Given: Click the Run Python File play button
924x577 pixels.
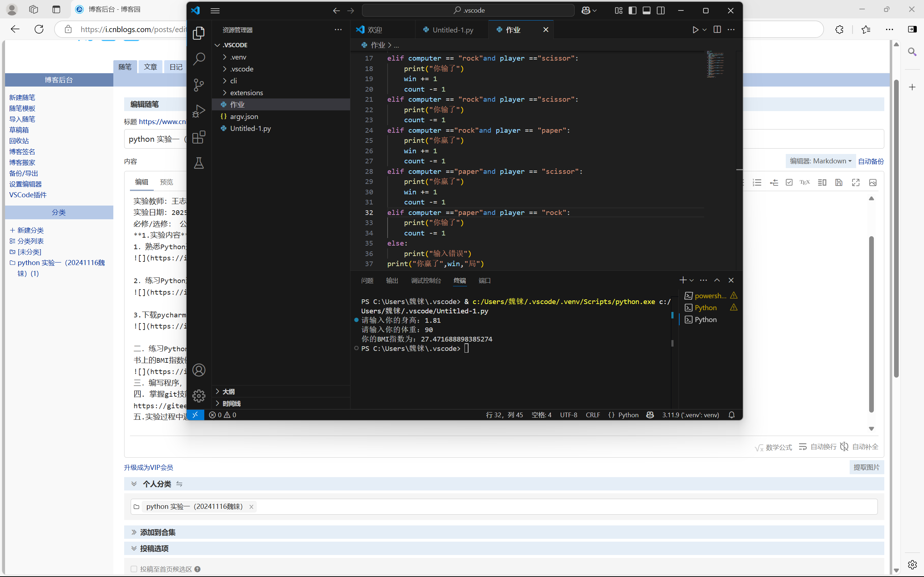Looking at the screenshot, I should point(695,30).
